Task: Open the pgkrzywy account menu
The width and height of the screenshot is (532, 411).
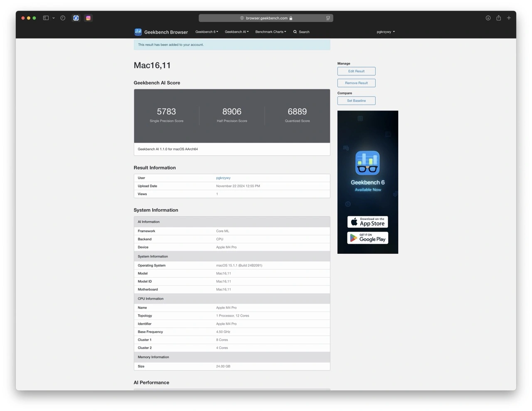Action: (386, 32)
